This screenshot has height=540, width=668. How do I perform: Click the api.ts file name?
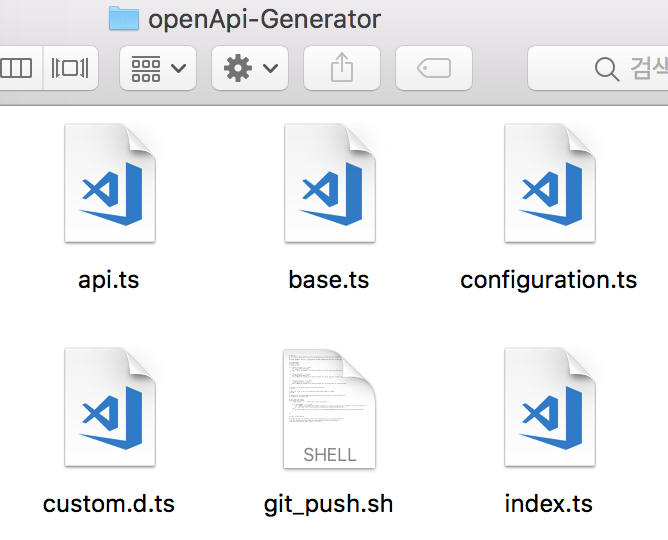109,280
